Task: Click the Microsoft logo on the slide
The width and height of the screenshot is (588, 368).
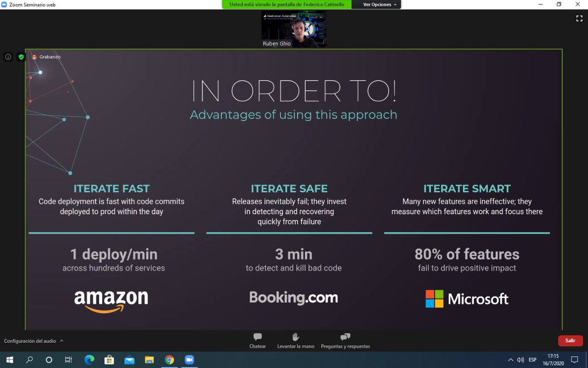Action: [x=467, y=299]
